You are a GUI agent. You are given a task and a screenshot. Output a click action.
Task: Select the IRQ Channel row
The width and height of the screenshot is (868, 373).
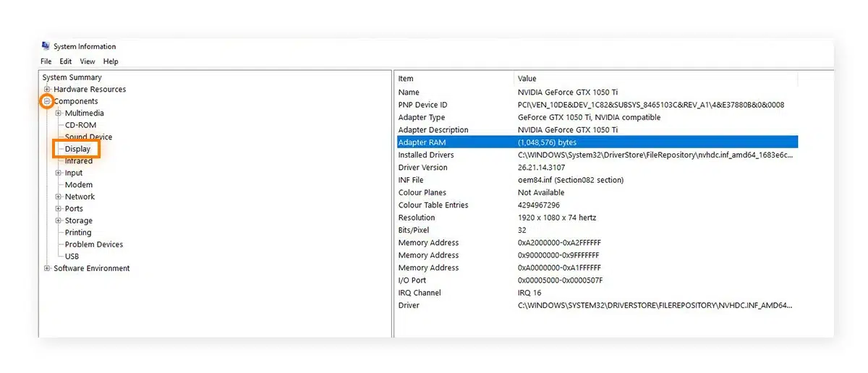point(597,293)
